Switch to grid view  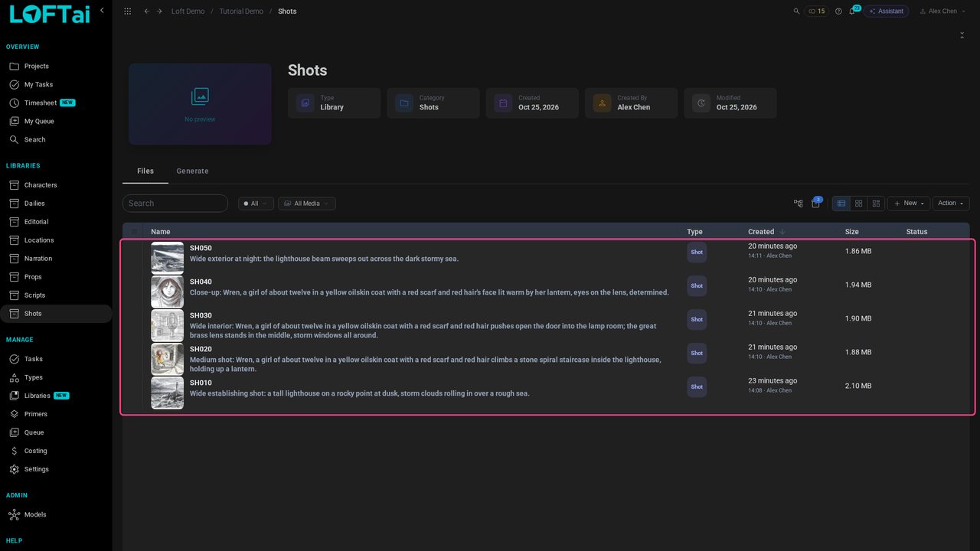[x=859, y=204]
